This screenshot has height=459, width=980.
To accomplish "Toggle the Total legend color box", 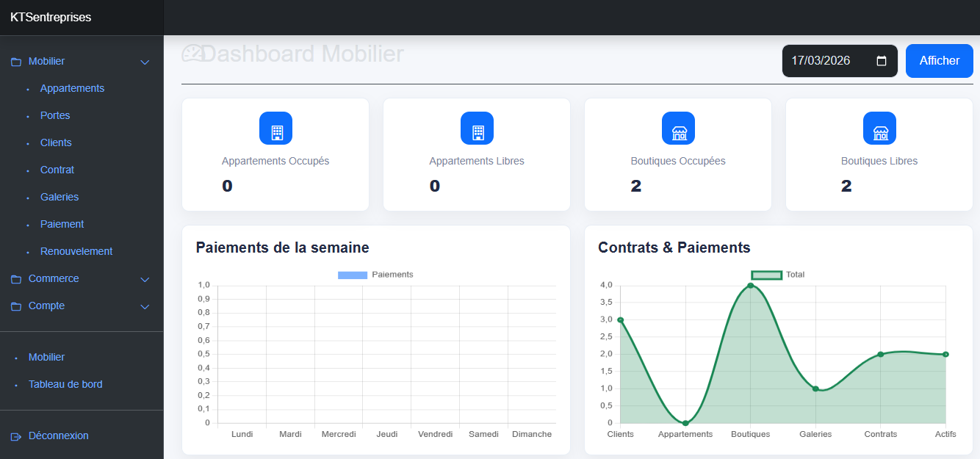I will tap(767, 275).
